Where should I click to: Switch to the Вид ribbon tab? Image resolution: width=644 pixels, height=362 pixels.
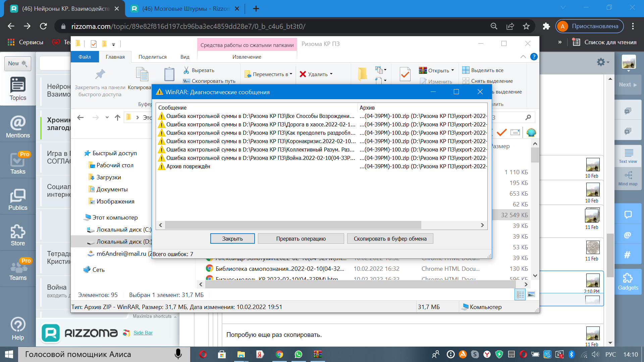(x=185, y=57)
